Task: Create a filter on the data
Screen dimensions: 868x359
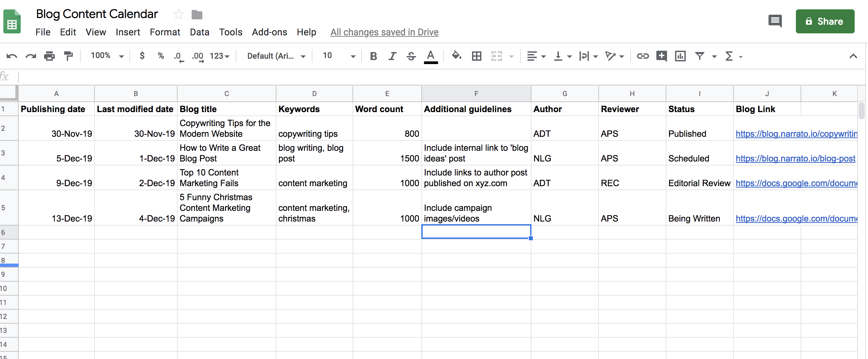Action: click(x=700, y=56)
